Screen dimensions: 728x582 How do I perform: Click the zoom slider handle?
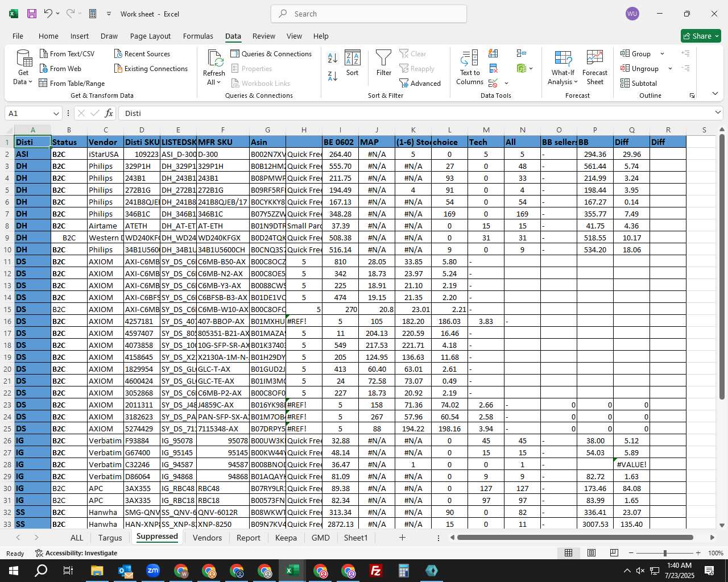pos(664,553)
